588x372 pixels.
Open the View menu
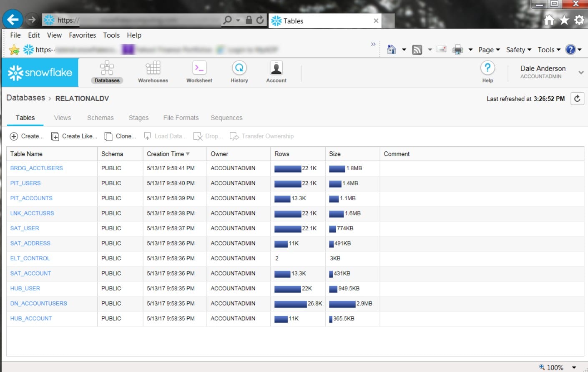(x=54, y=35)
